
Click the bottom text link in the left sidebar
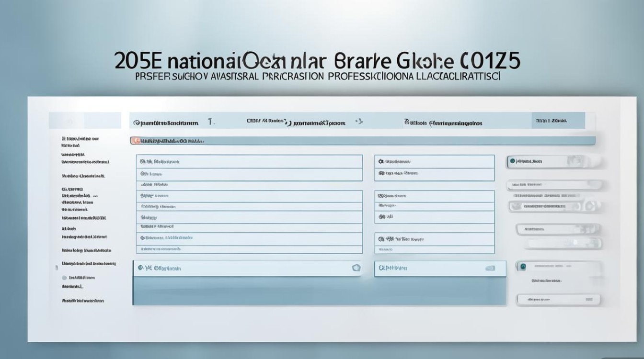pyautogui.click(x=83, y=301)
